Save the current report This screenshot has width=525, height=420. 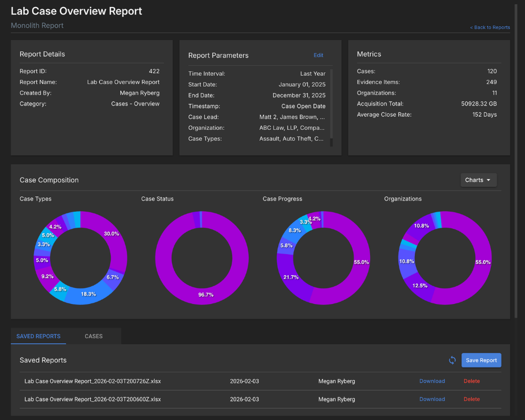click(481, 360)
